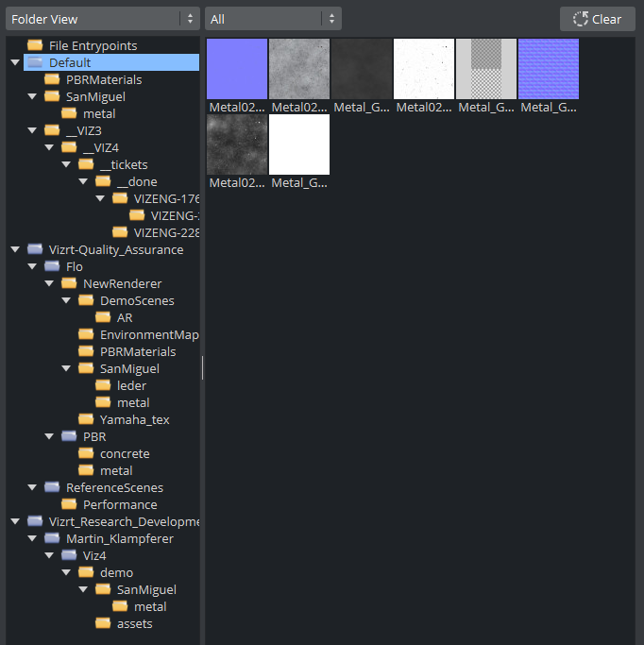The image size is (644, 645).
Task: Click the Martin_Klampferer folder icon
Action: click(x=52, y=538)
